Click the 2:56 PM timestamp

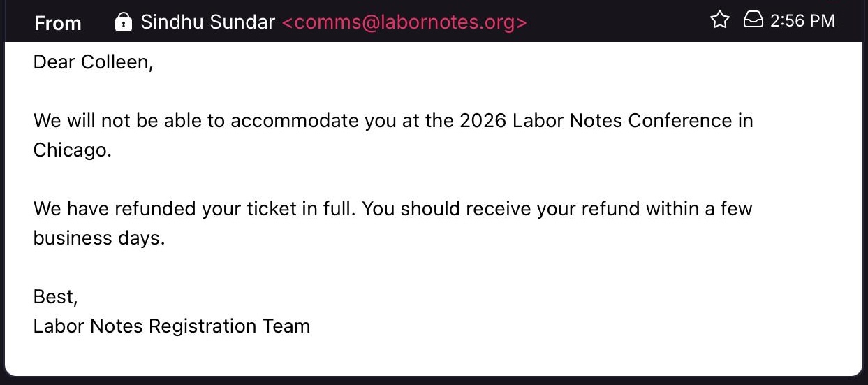pos(802,21)
